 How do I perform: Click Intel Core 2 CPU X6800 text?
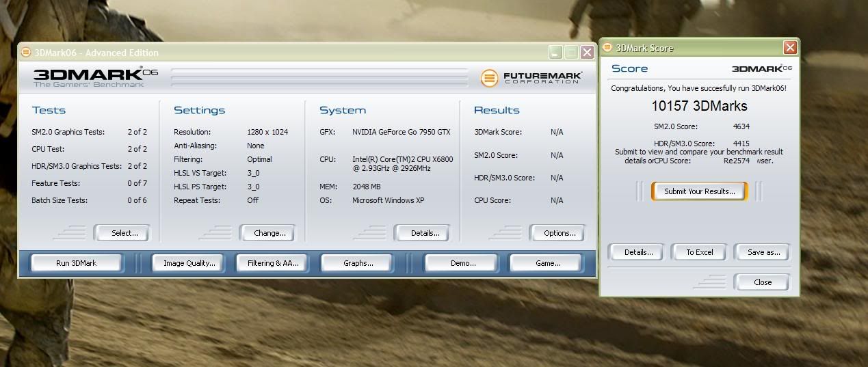point(402,163)
